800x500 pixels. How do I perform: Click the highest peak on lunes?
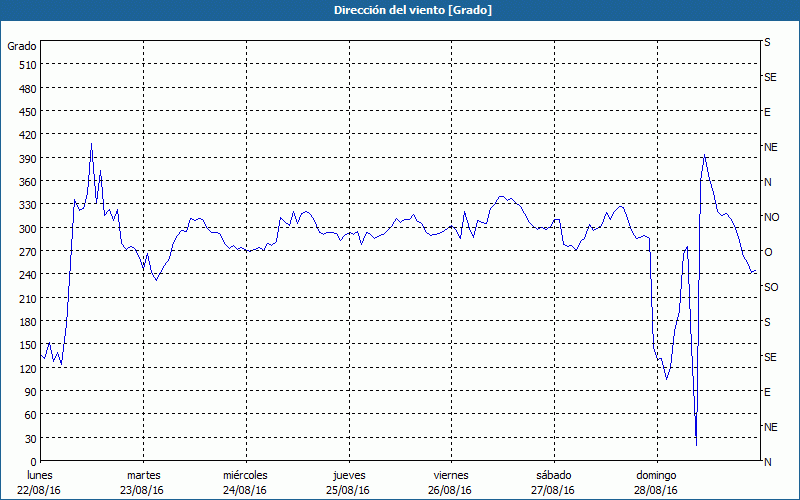coord(91,144)
